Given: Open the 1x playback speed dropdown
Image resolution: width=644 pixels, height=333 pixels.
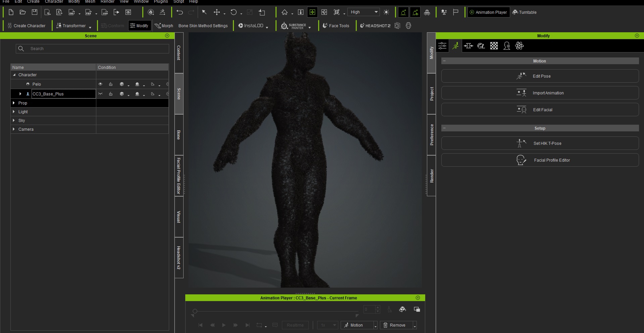Looking at the screenshot, I should point(328,325).
